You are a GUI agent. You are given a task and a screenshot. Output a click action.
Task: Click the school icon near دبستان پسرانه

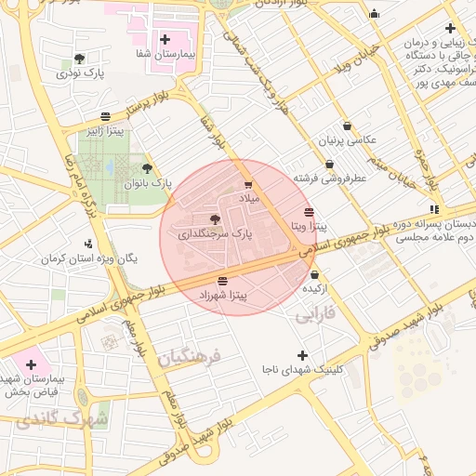(x=434, y=210)
